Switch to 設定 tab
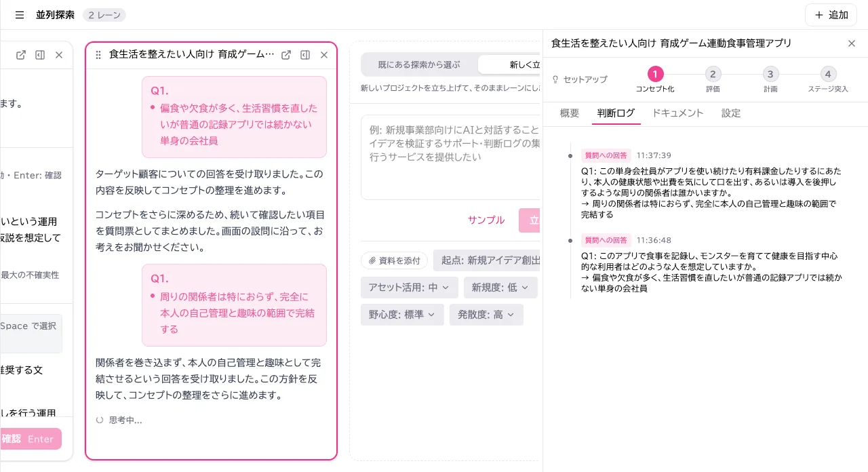The width and height of the screenshot is (868, 472). [731, 113]
